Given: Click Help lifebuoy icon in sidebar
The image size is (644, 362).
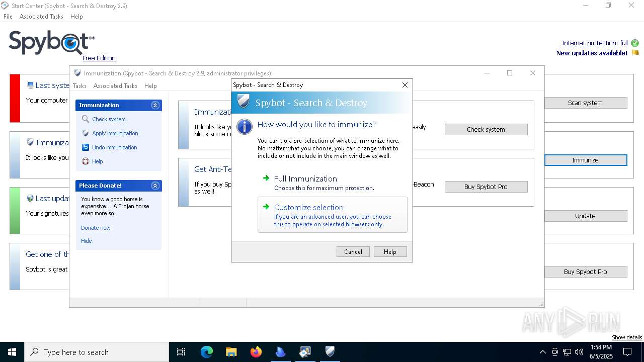Looking at the screenshot, I should tap(86, 161).
